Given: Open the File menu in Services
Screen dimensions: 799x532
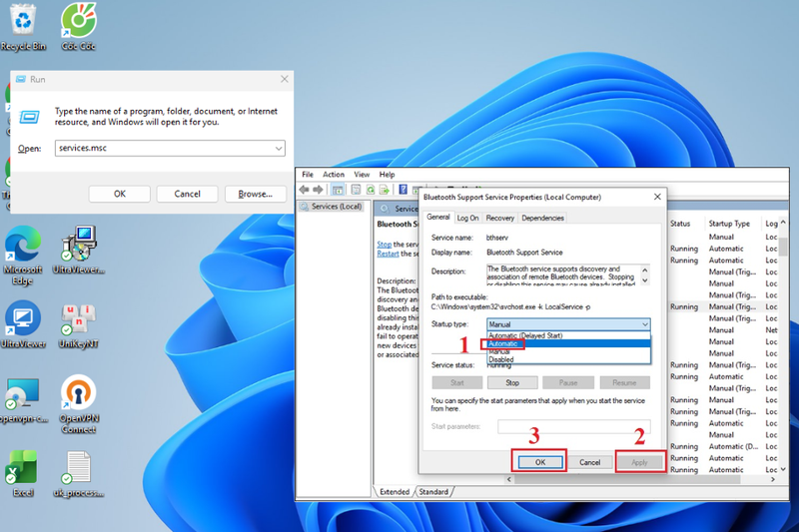Looking at the screenshot, I should [308, 174].
